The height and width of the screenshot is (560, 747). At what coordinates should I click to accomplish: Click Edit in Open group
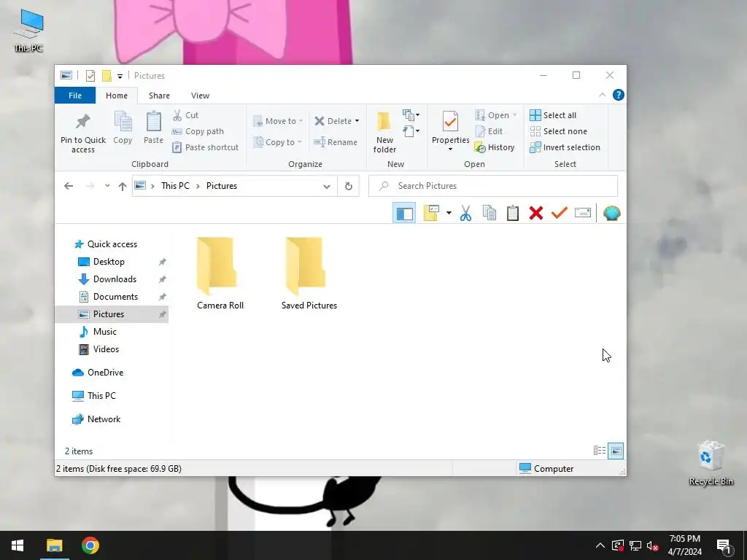click(x=489, y=131)
